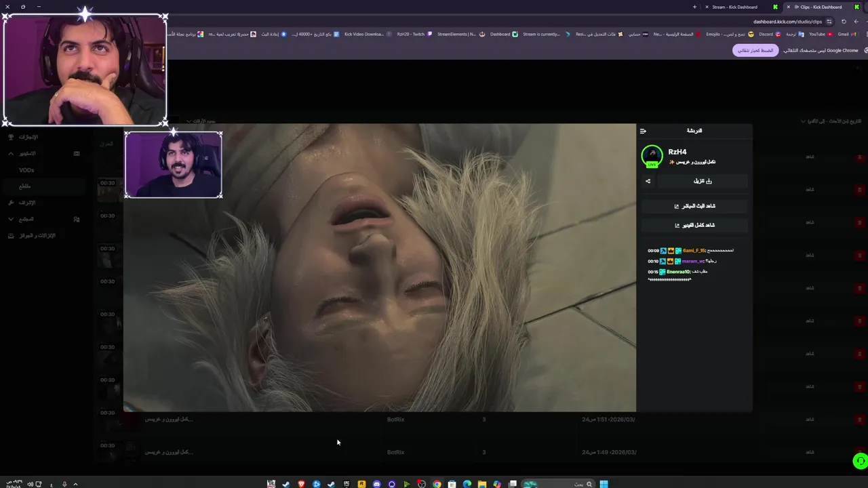Open Discord from the taskbar

click(377, 484)
